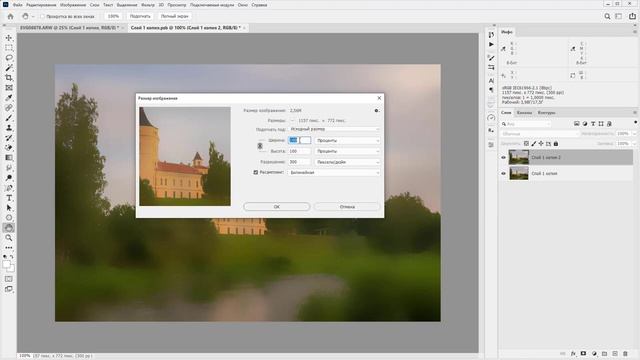Toggle the constrain proportions link icon

tap(260, 146)
